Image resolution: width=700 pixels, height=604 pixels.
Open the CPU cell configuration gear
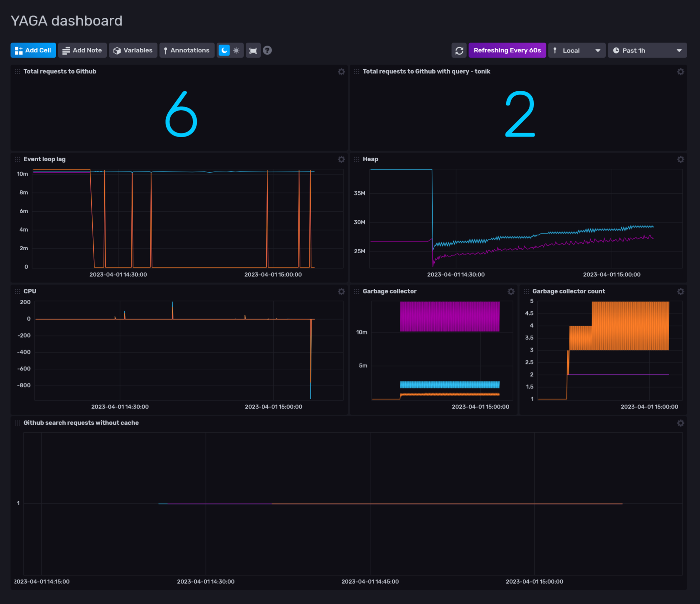pos(341,291)
